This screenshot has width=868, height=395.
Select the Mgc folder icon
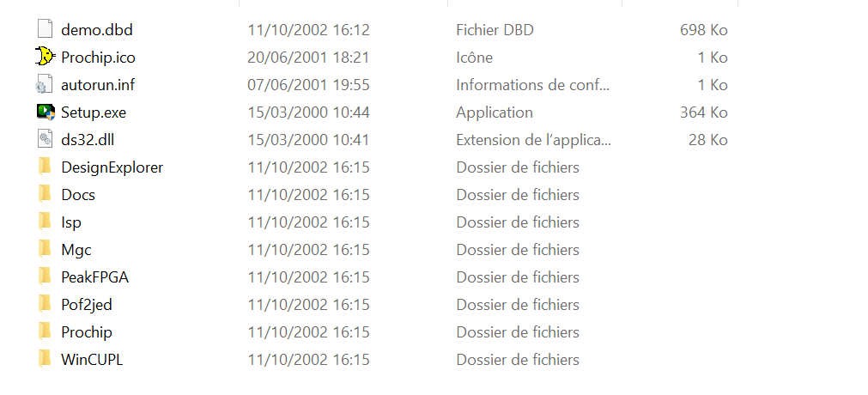pos(45,249)
